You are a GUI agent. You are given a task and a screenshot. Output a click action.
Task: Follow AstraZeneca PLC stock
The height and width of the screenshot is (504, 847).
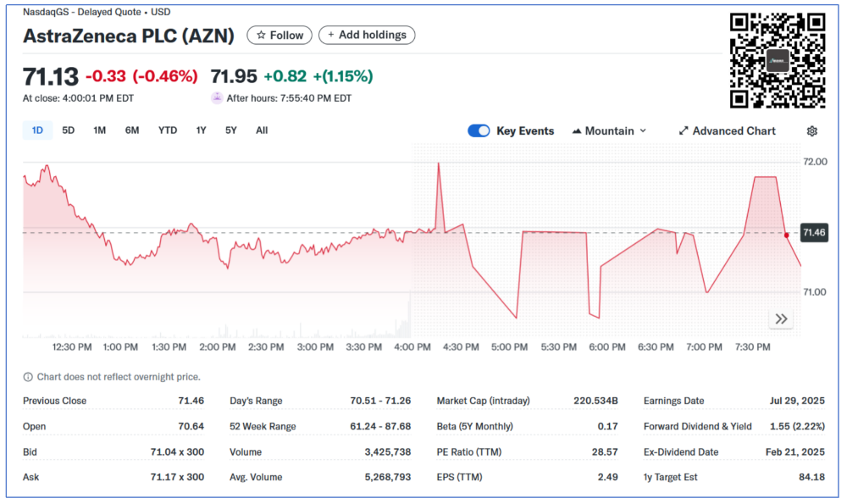coord(280,35)
